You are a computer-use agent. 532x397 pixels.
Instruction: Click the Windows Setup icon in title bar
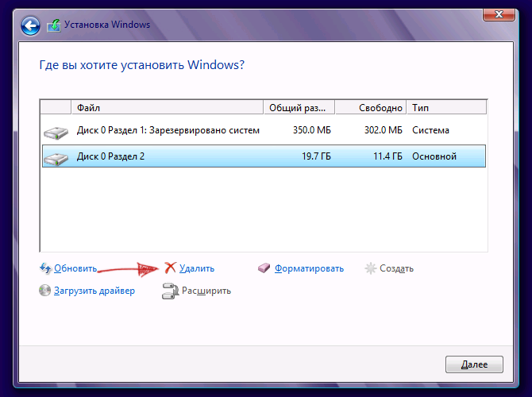(x=54, y=25)
